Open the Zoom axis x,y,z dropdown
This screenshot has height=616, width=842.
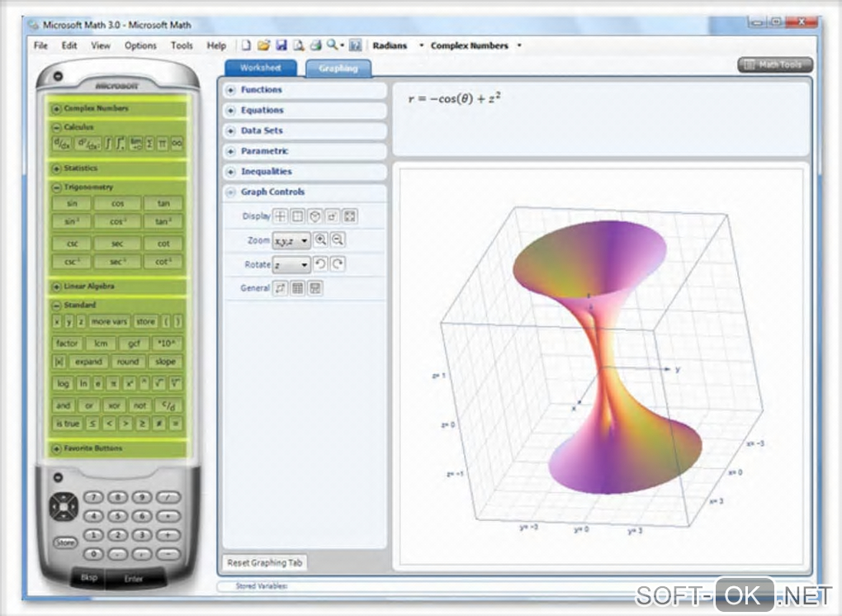[291, 240]
